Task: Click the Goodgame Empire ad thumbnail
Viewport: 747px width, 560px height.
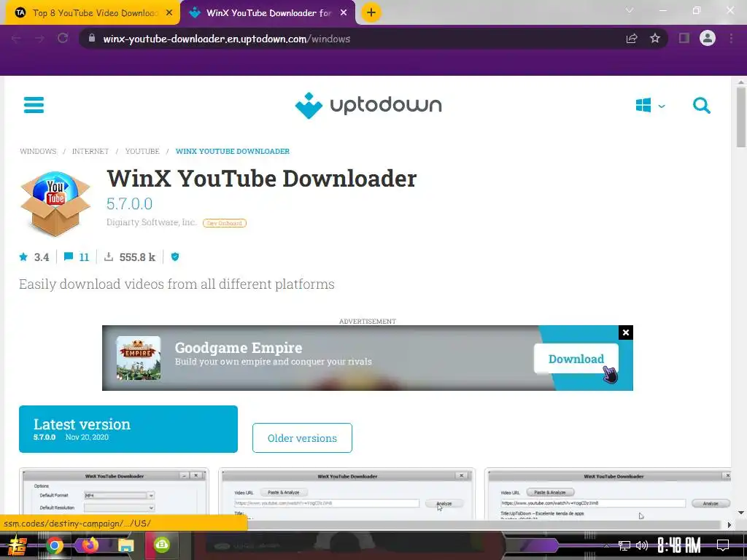Action: (x=139, y=358)
